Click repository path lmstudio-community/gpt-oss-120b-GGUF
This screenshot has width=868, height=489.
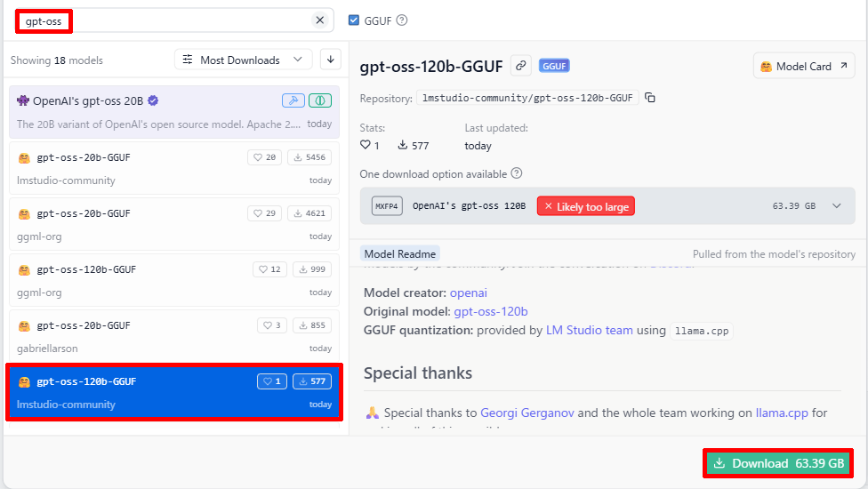coord(527,98)
